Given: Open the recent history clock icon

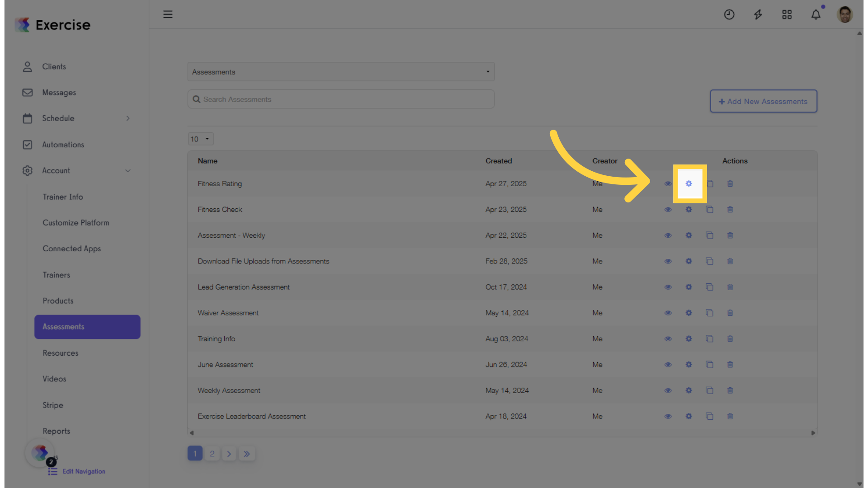Looking at the screenshot, I should tap(729, 14).
